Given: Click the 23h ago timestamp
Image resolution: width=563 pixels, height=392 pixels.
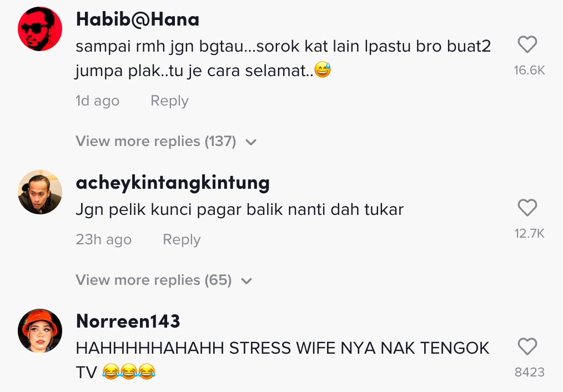Looking at the screenshot, I should coord(103,239).
